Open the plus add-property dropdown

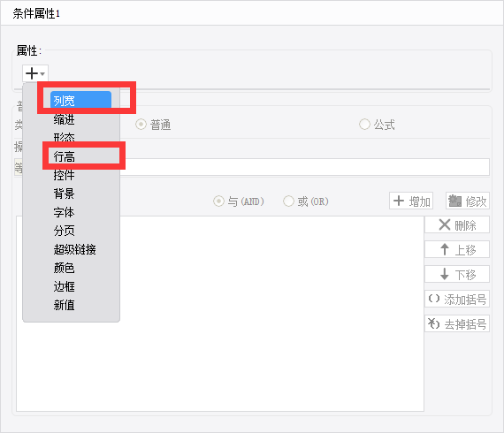point(35,73)
